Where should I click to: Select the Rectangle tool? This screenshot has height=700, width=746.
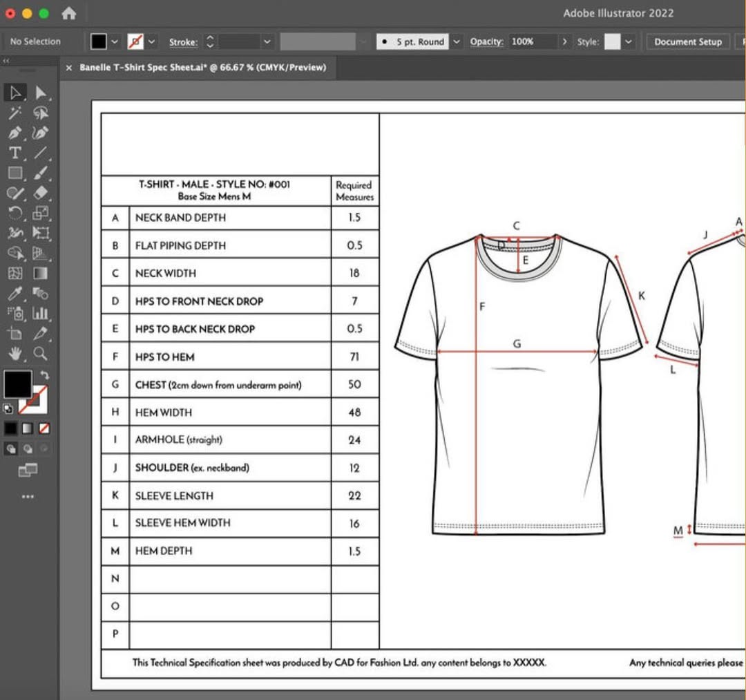coord(14,173)
